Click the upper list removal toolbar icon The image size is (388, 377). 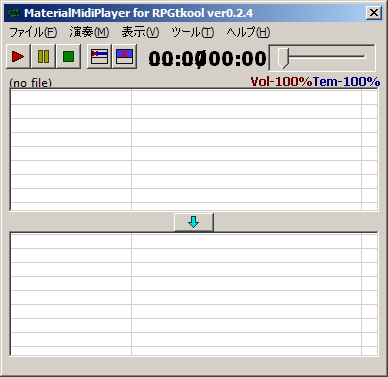(99, 56)
